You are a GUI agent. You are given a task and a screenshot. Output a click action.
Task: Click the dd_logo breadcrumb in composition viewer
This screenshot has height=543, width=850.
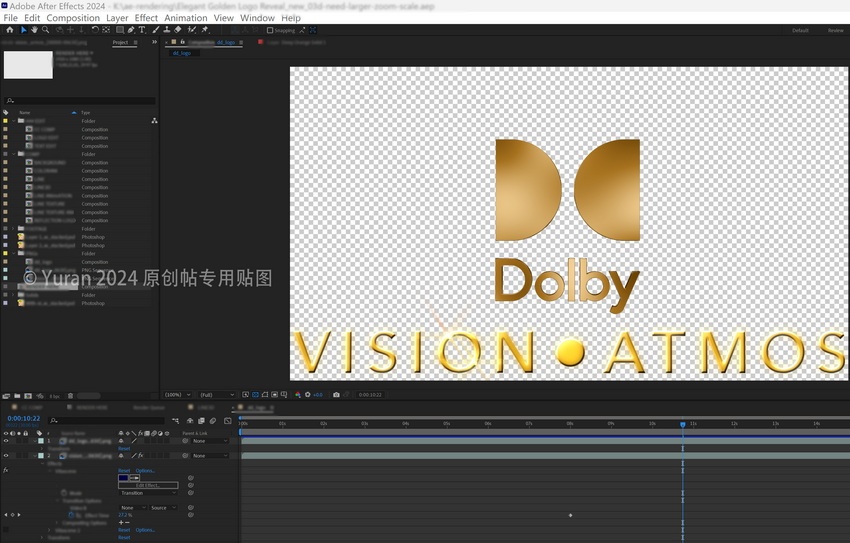[182, 53]
